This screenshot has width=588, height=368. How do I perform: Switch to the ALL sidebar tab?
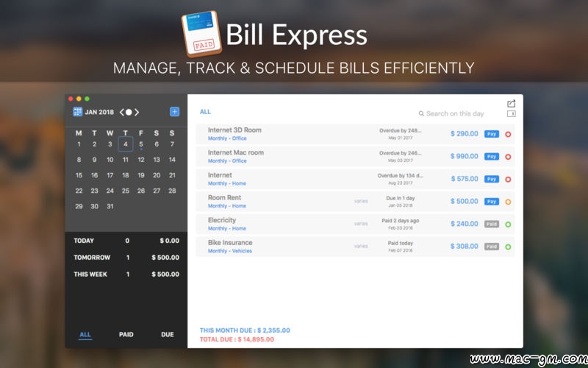pos(85,335)
